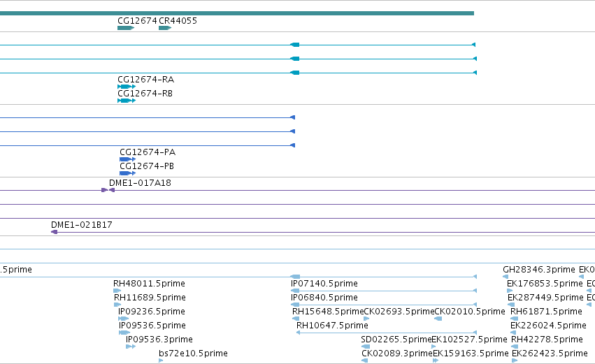Screen dimensions: 595x364
Task: Choose the GH28346.3prime EST label
Action: (539, 270)
